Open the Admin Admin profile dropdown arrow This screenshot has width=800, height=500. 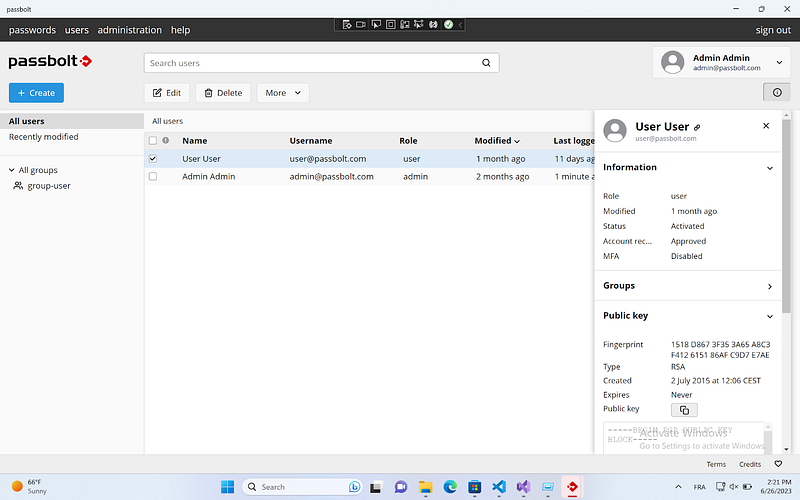pos(780,62)
